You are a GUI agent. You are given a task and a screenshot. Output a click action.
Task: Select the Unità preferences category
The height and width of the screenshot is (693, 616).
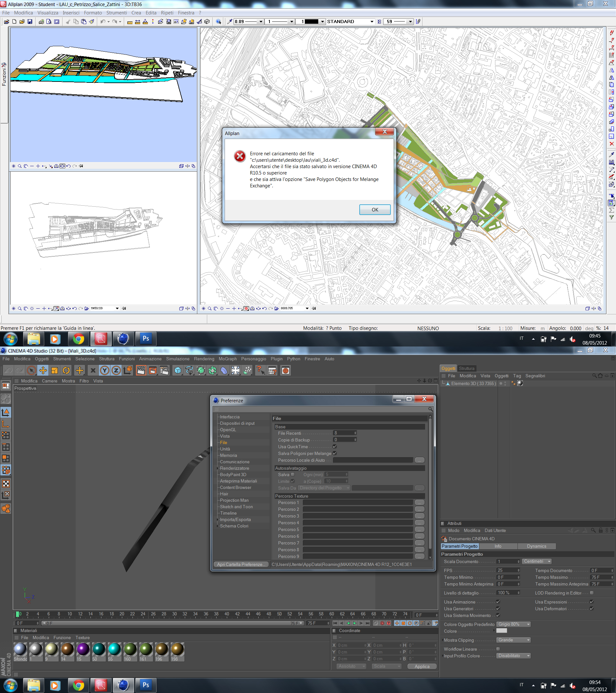(x=225, y=449)
